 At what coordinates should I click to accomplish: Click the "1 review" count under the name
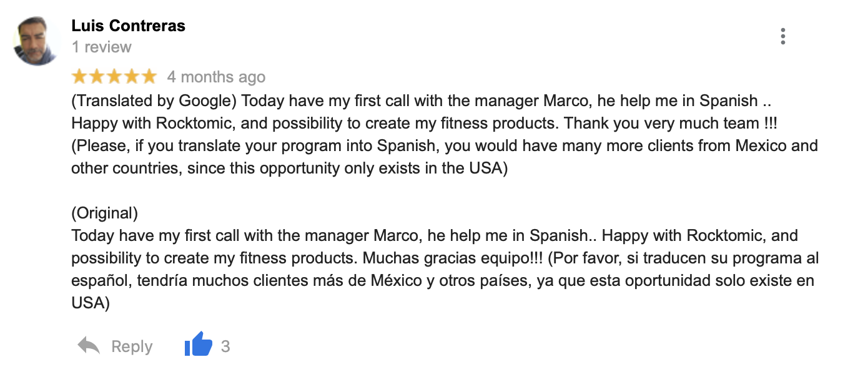tap(101, 47)
